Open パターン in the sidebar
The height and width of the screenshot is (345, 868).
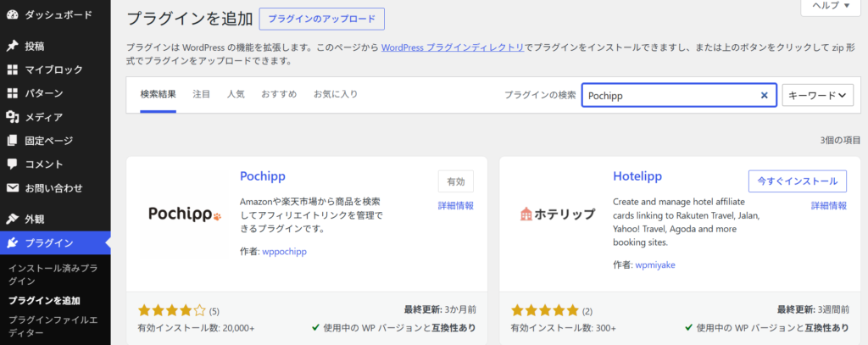click(44, 93)
